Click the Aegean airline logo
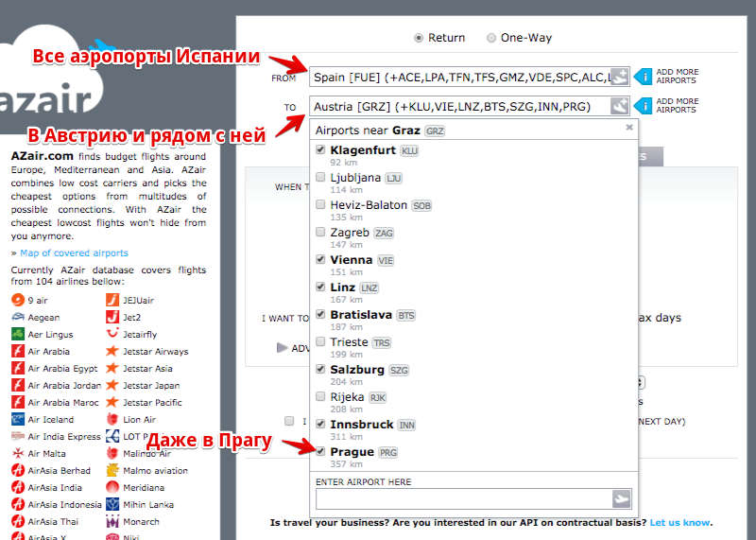 (18, 317)
